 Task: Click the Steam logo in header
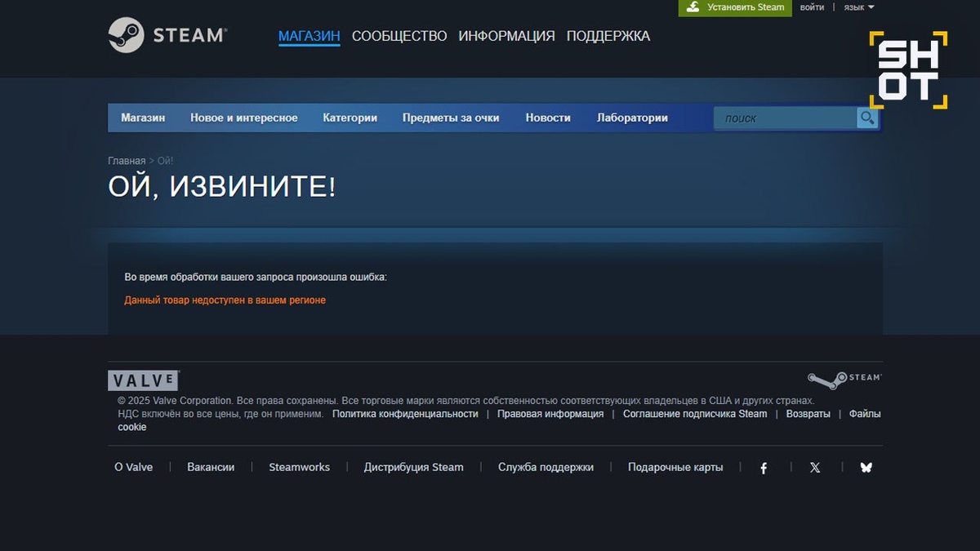click(x=167, y=35)
